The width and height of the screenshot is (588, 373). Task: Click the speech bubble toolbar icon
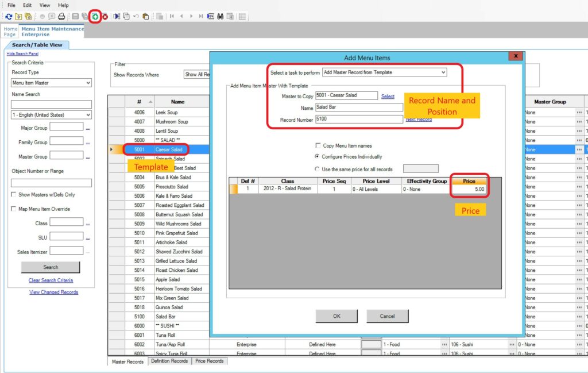coord(52,17)
